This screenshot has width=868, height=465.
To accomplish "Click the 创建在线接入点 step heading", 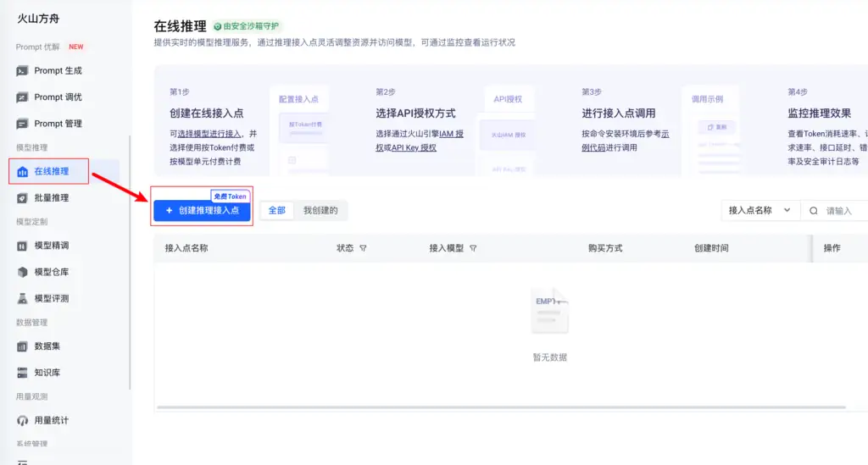I will [207, 113].
